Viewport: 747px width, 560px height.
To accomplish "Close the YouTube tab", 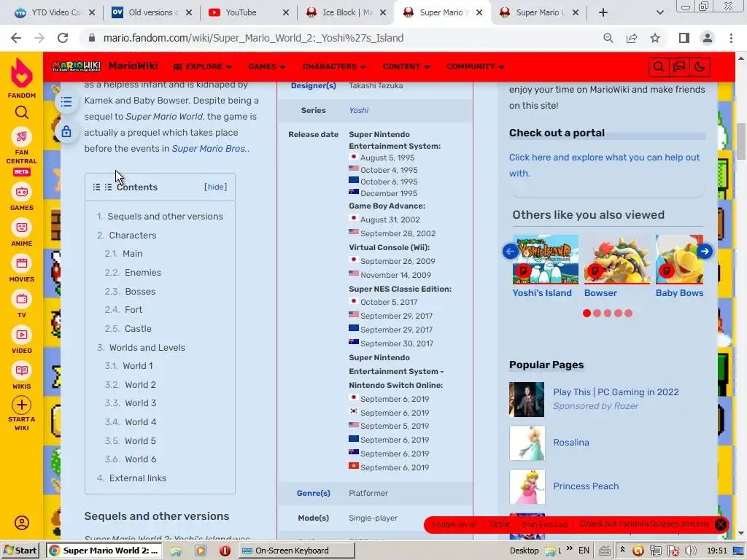I will point(286,13).
